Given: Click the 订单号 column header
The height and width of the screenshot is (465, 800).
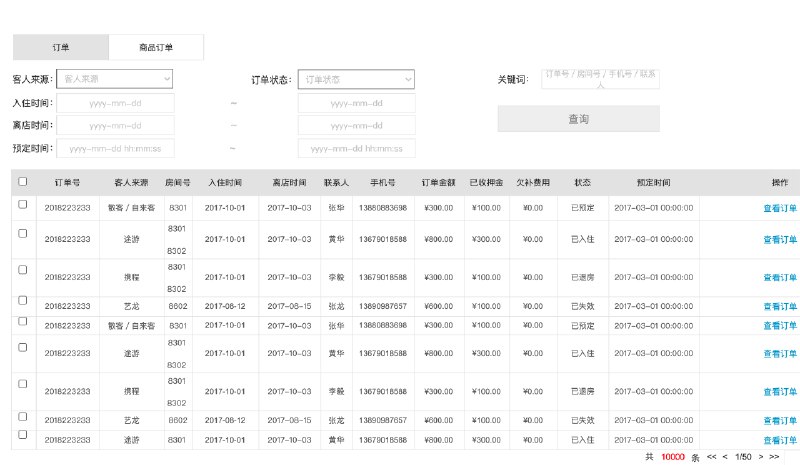Looking at the screenshot, I should tap(67, 183).
